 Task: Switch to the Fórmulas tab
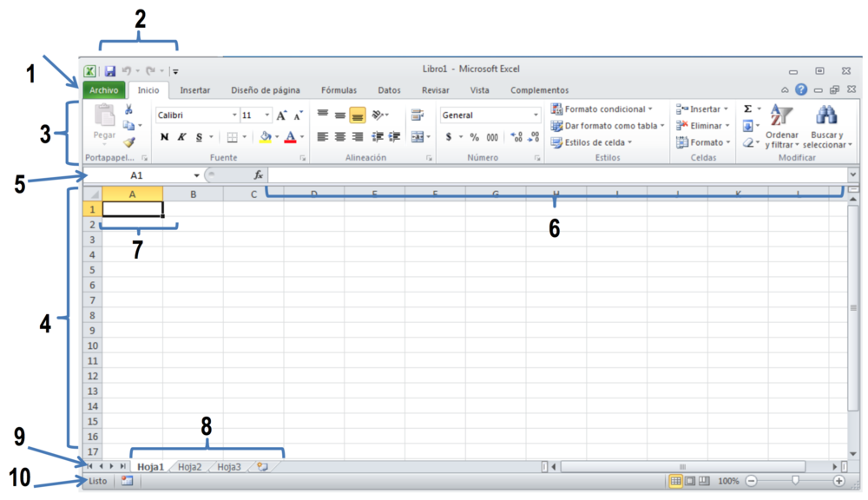[x=339, y=90]
